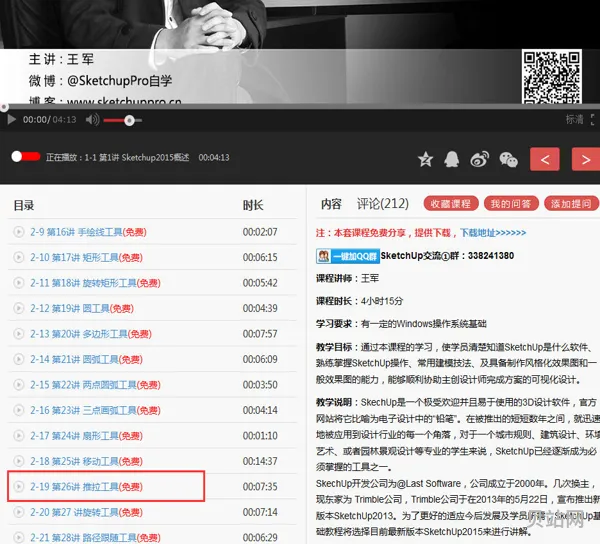Mute audio via the speaker icon

click(x=92, y=120)
